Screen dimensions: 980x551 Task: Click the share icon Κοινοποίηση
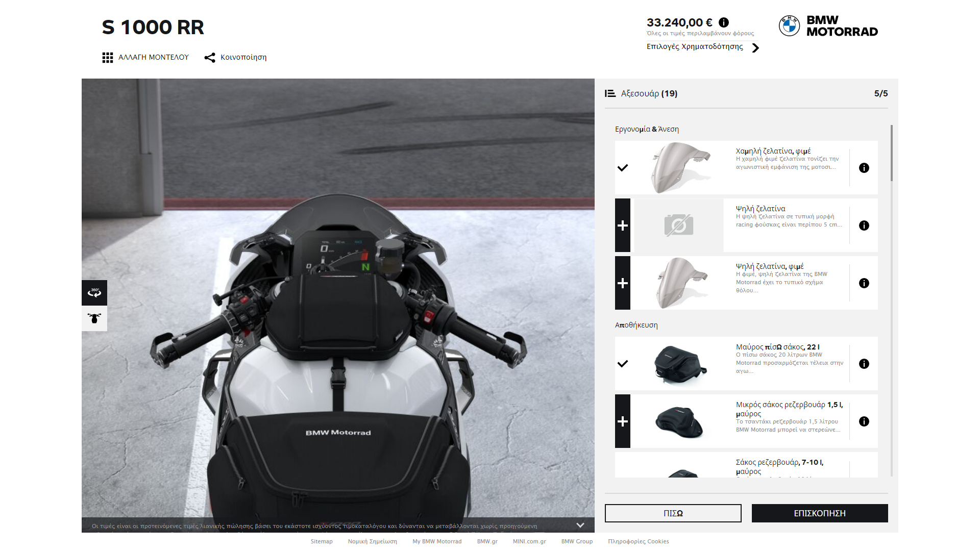tap(209, 58)
